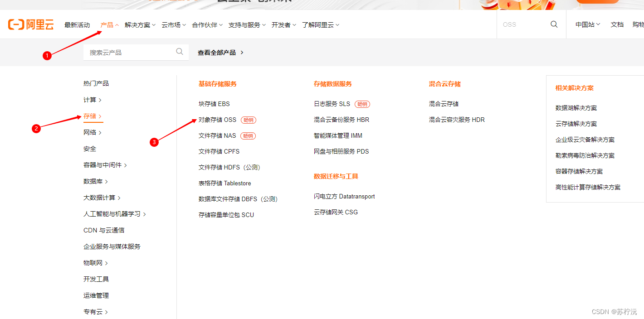Image resolution: width=644 pixels, height=319 pixels.
Task: Expand the 网络 category
Action: point(93,132)
